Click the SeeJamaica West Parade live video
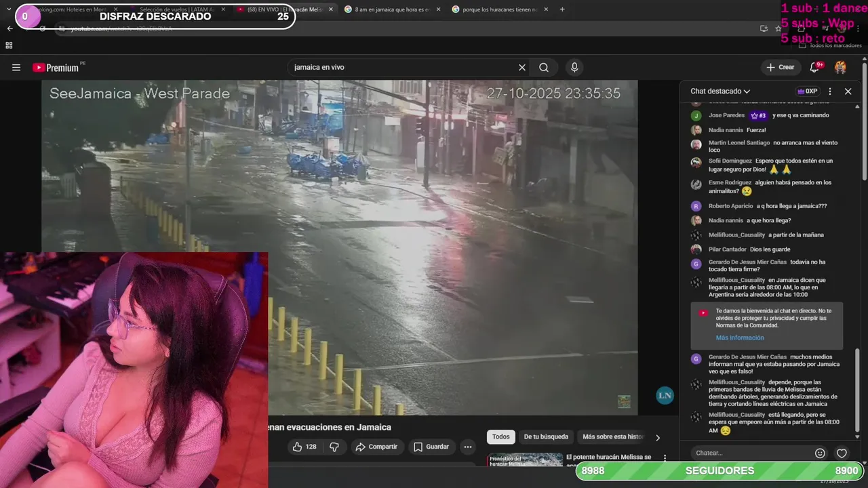Image resolution: width=868 pixels, height=488 pixels. tap(339, 247)
